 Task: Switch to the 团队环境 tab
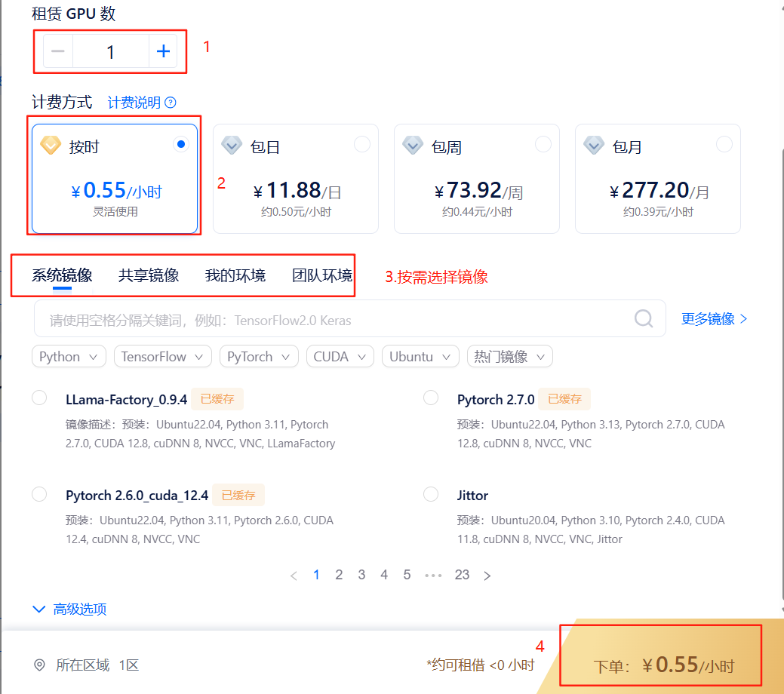(322, 275)
